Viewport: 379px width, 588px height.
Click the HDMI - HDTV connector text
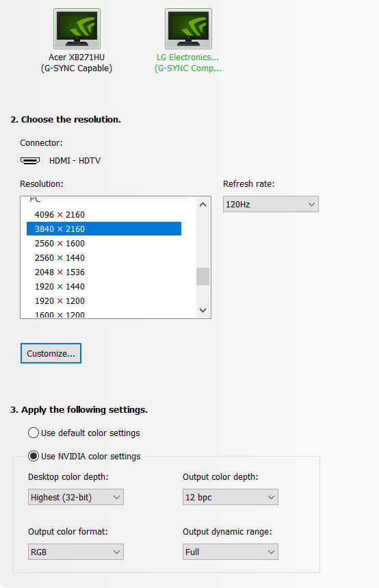[75, 160]
